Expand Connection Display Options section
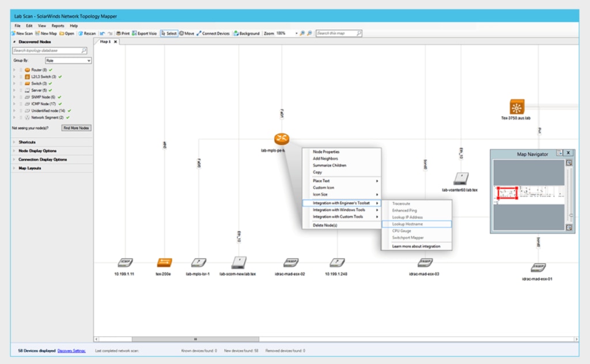 [x=43, y=160]
